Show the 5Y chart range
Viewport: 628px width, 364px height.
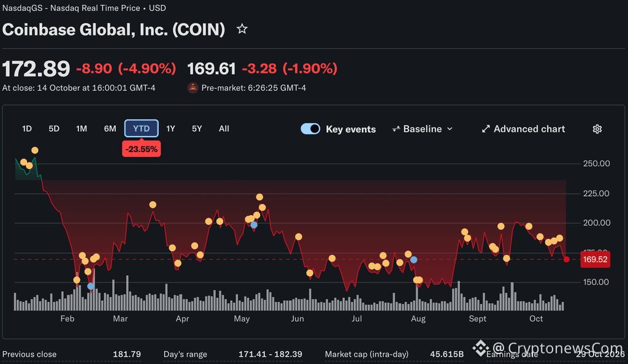coord(197,129)
